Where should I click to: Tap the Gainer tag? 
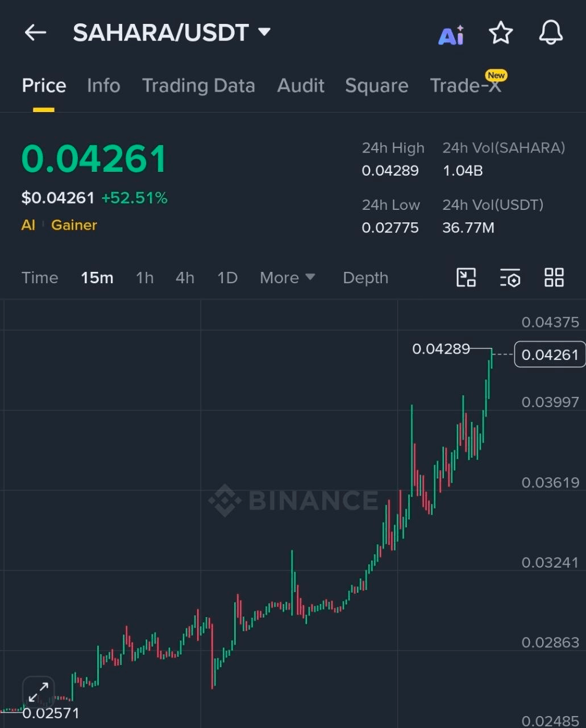pyautogui.click(x=74, y=225)
